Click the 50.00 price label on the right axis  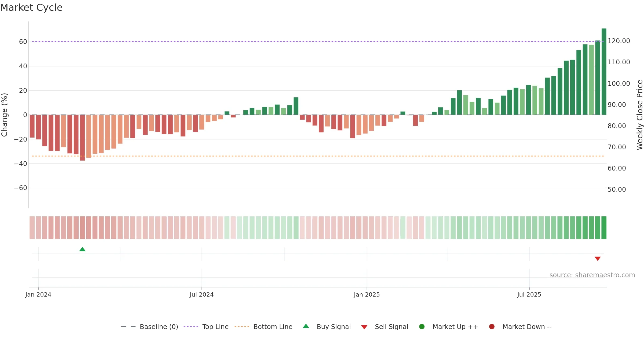[x=617, y=190]
